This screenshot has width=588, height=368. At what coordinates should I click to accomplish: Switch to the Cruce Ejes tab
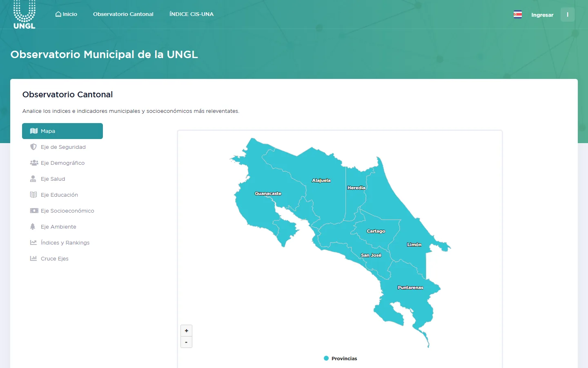point(62,259)
